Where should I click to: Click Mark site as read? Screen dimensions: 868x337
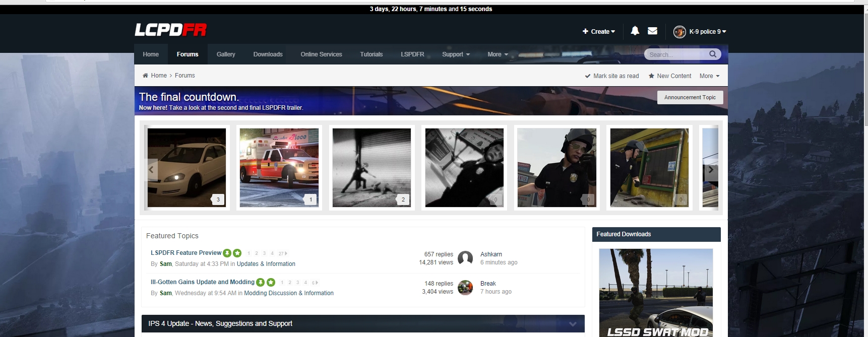612,76
